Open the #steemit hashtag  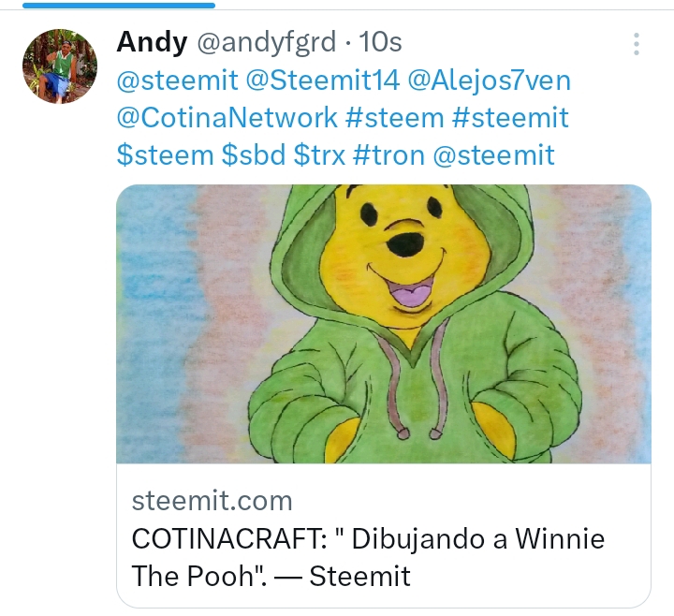point(511,117)
